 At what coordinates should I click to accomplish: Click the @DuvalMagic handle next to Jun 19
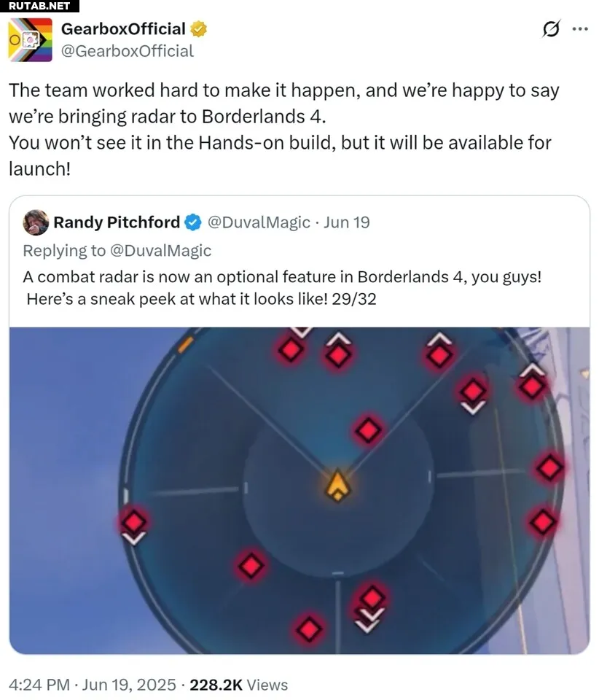tap(259, 222)
